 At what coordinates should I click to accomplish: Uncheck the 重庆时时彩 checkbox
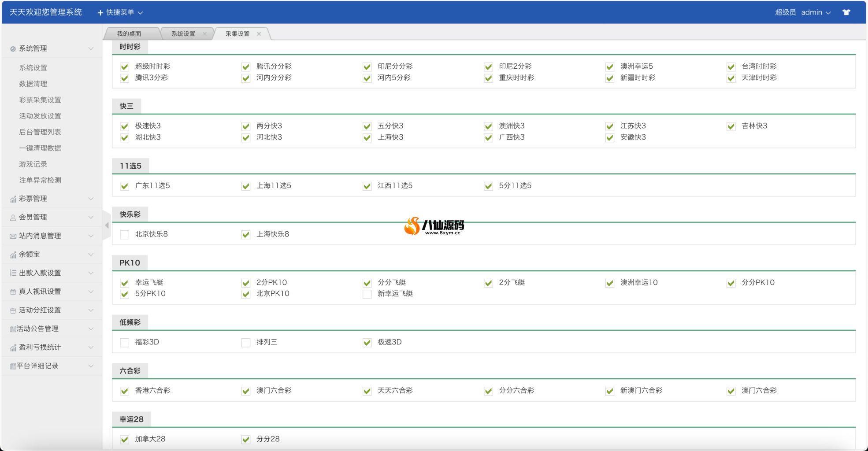tap(488, 78)
